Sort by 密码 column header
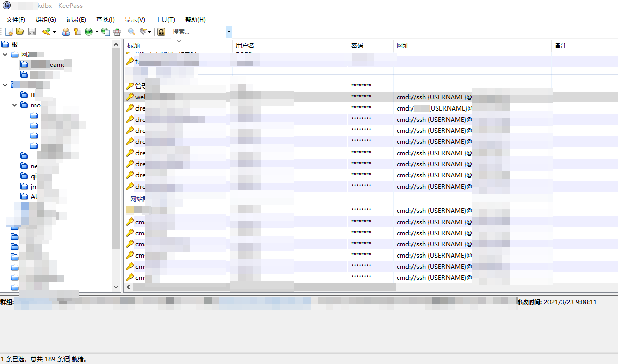The image size is (618, 364). [x=370, y=46]
